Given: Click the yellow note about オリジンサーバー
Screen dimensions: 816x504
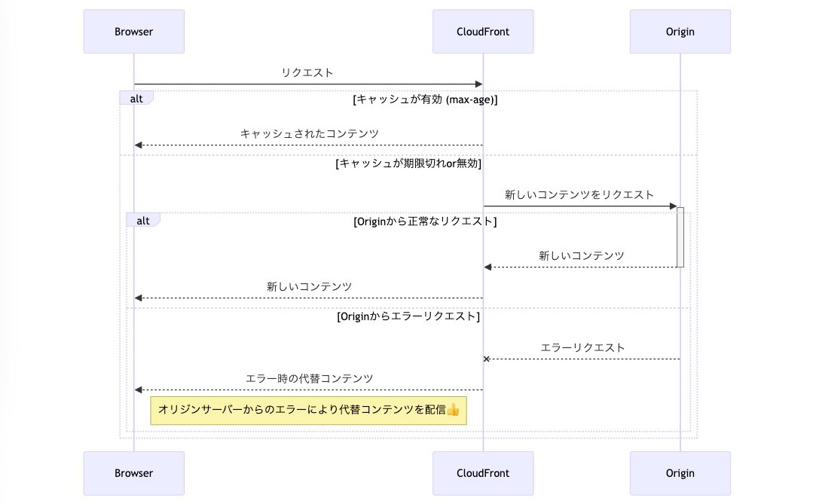Looking at the screenshot, I should (x=309, y=411).
